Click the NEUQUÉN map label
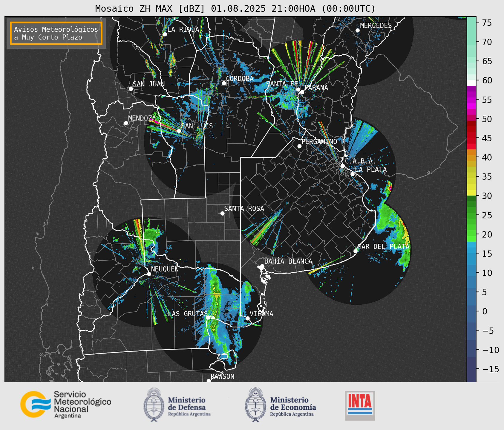 pos(165,269)
